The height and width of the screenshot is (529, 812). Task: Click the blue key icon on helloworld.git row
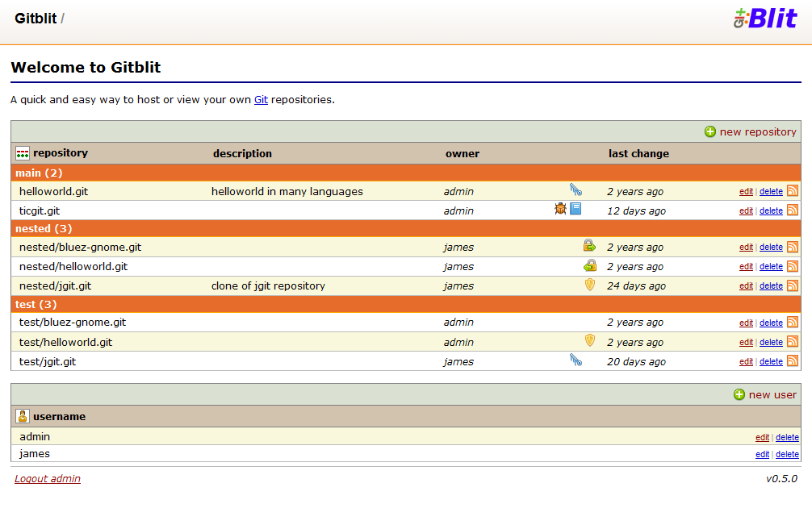pos(576,190)
